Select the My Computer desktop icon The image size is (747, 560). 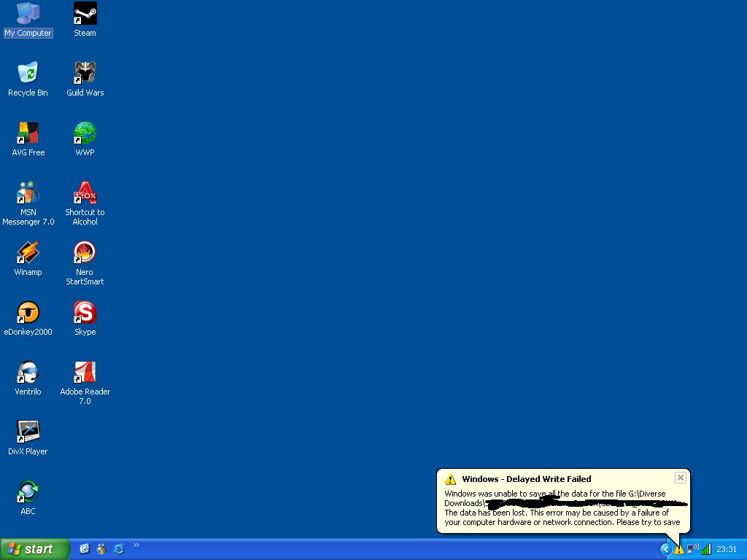28,20
